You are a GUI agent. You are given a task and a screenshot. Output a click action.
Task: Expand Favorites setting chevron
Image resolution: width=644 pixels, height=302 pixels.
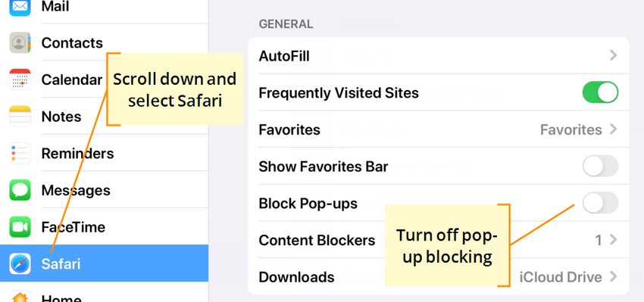[x=613, y=129]
